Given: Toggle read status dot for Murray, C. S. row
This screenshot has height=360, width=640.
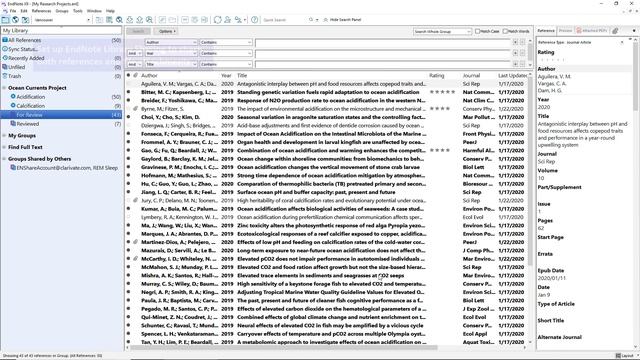Looking at the screenshot, I should [128, 284].
